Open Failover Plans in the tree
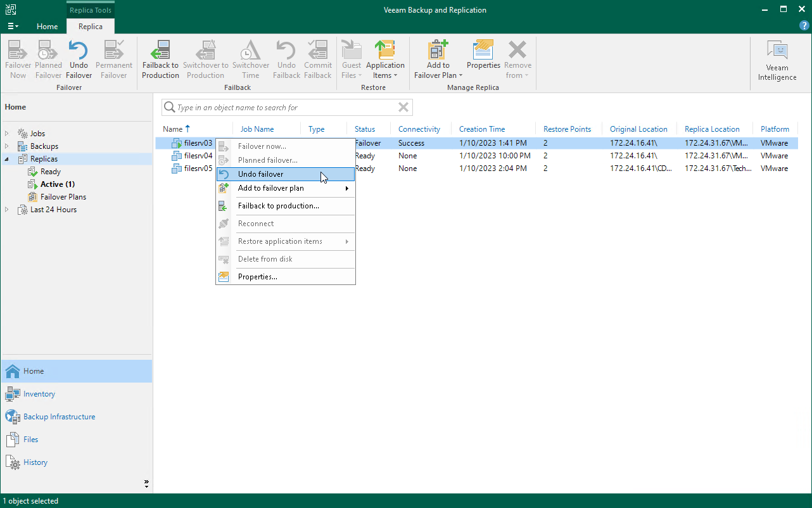Viewport: 812px width, 508px height. (x=63, y=197)
